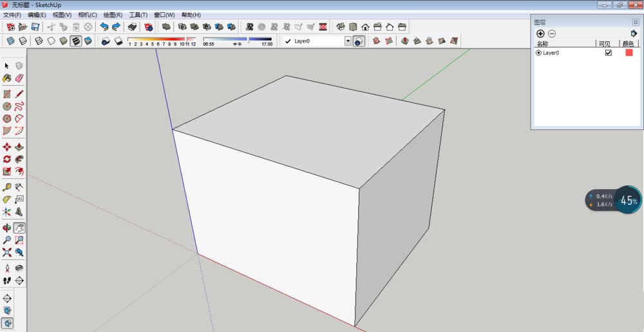This screenshot has height=332, width=644.
Task: Activate the Follow Me tool
Action: pos(19,159)
